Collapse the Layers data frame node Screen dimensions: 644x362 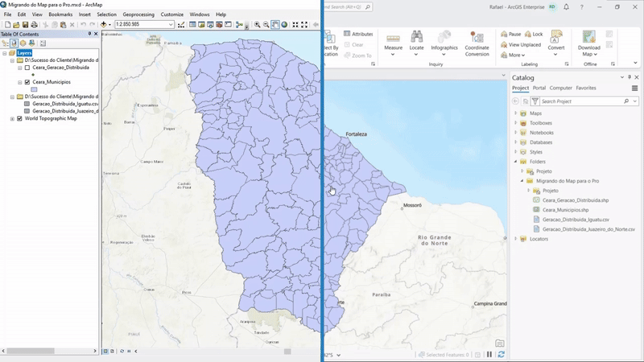(x=5, y=53)
